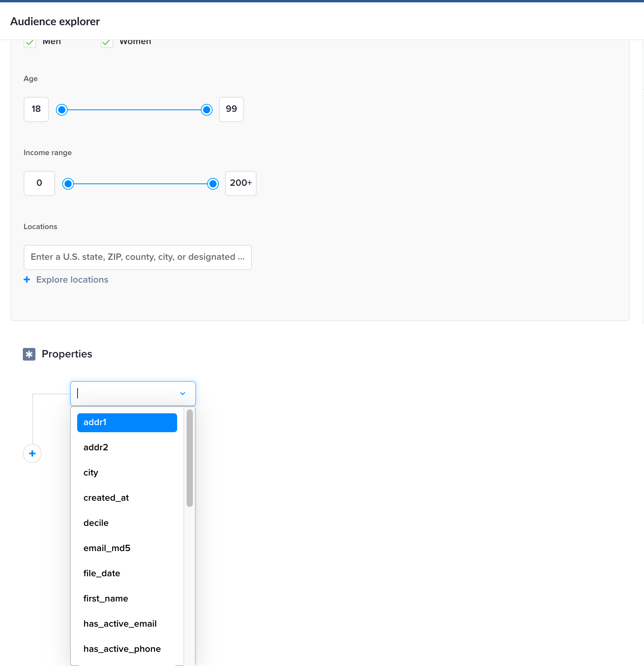Uncheck the Men checkbox
This screenshot has width=644, height=666.
[x=30, y=43]
